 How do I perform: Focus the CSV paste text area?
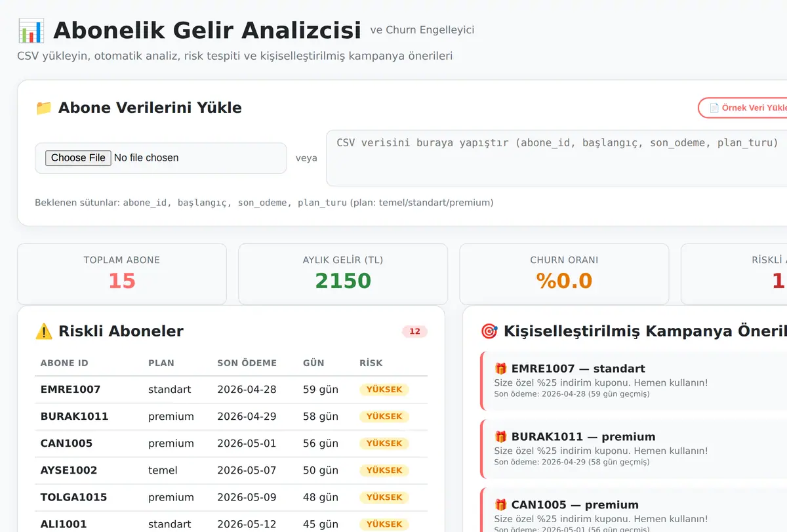[556, 158]
